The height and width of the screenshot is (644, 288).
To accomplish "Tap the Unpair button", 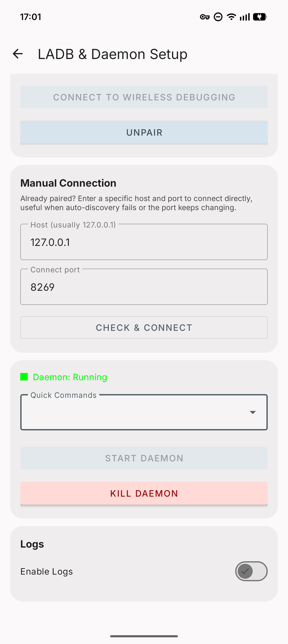I will coord(144,132).
